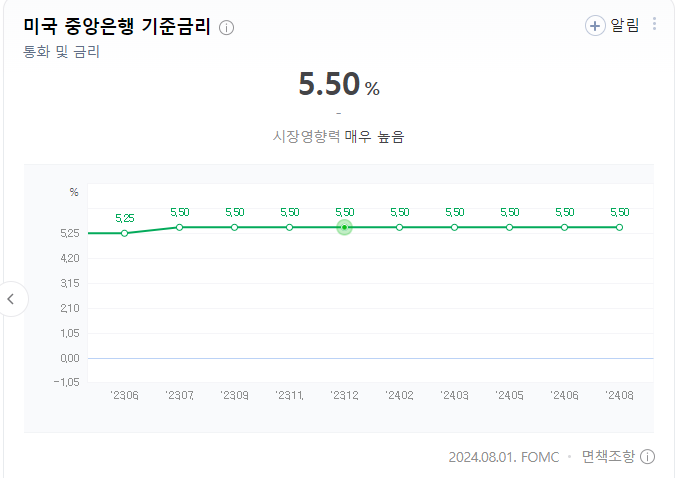The height and width of the screenshot is (478, 675).
Task: Select the '24.05 data point on chart
Action: pyautogui.click(x=509, y=228)
